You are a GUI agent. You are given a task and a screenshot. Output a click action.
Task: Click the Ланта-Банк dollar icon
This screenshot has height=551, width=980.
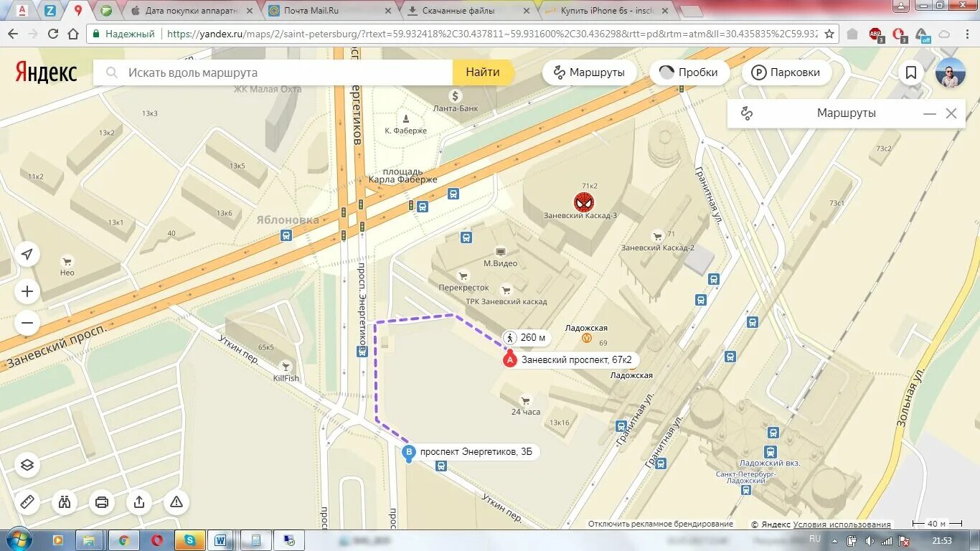pyautogui.click(x=455, y=95)
